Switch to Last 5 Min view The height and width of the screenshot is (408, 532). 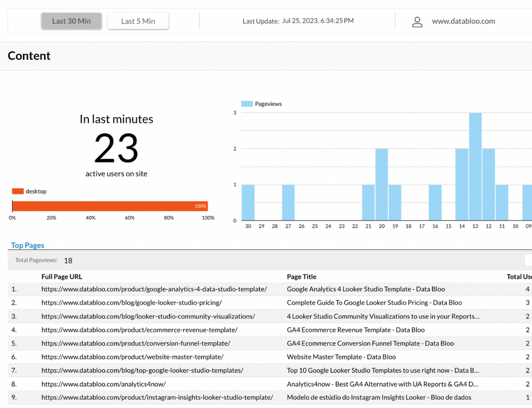coord(138,21)
